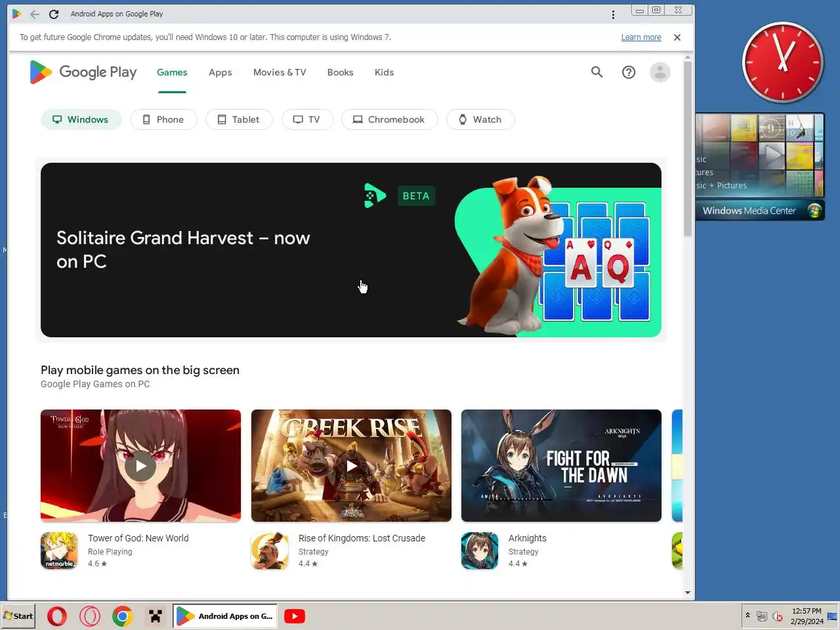Play the Greek Rise video preview

[x=351, y=466]
